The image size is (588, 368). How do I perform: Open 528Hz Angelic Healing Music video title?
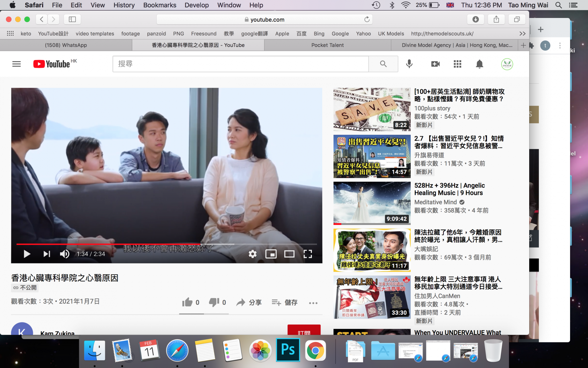coord(450,189)
